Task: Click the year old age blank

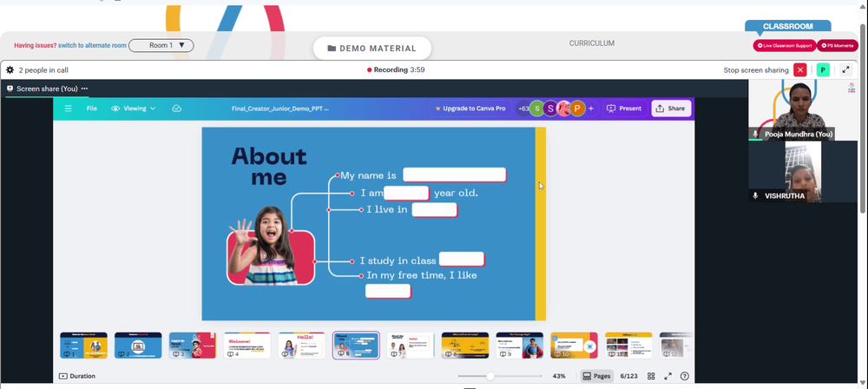Action: coord(406,193)
